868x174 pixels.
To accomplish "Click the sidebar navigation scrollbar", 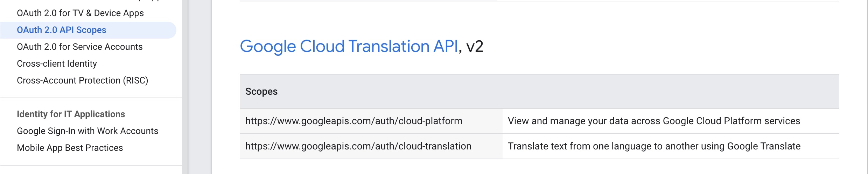I will click(x=185, y=87).
